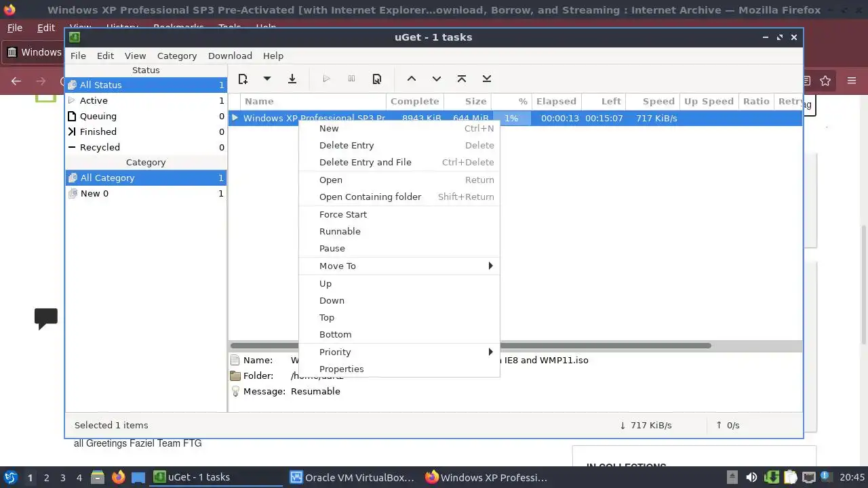
Task: Click the Move to Bottom icon
Action: 487,79
